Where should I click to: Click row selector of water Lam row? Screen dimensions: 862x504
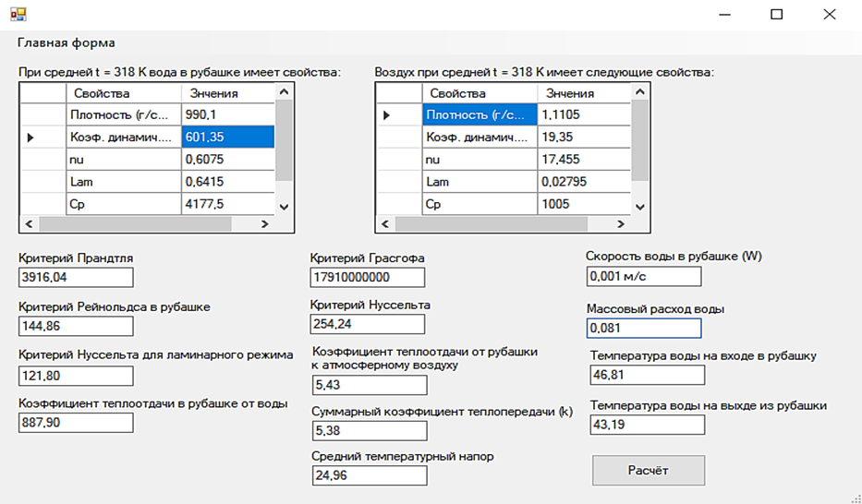tap(43, 182)
